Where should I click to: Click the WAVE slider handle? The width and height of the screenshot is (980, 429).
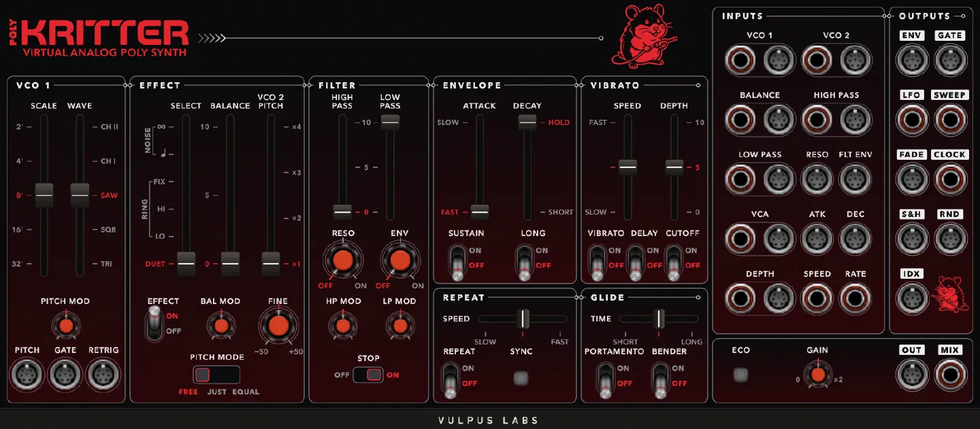pyautogui.click(x=80, y=195)
